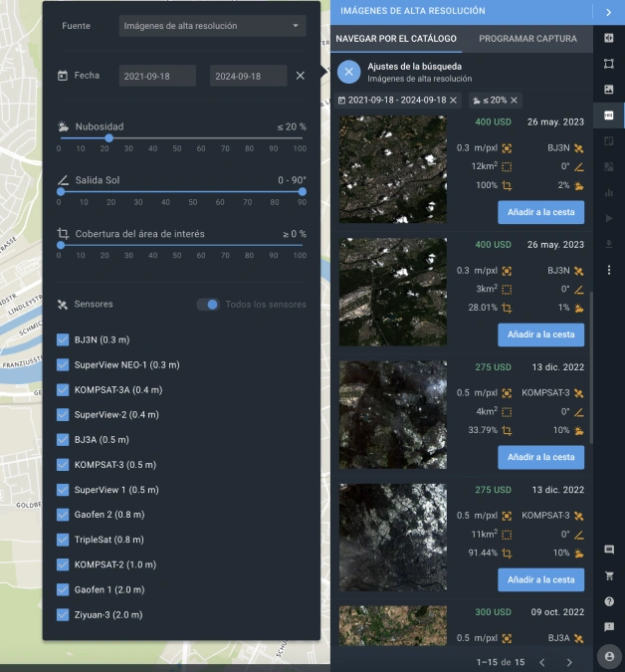Click the 400 USD price of first result

pos(493,122)
